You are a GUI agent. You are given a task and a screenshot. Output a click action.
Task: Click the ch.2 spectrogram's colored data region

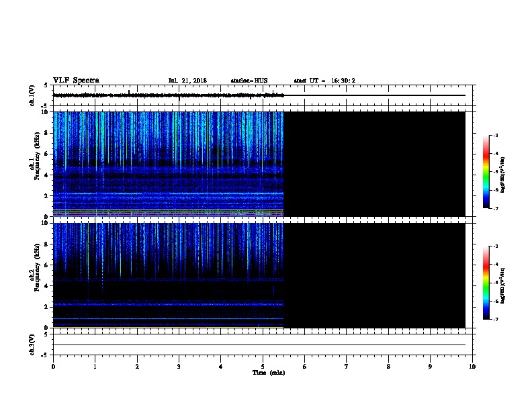coord(169,275)
